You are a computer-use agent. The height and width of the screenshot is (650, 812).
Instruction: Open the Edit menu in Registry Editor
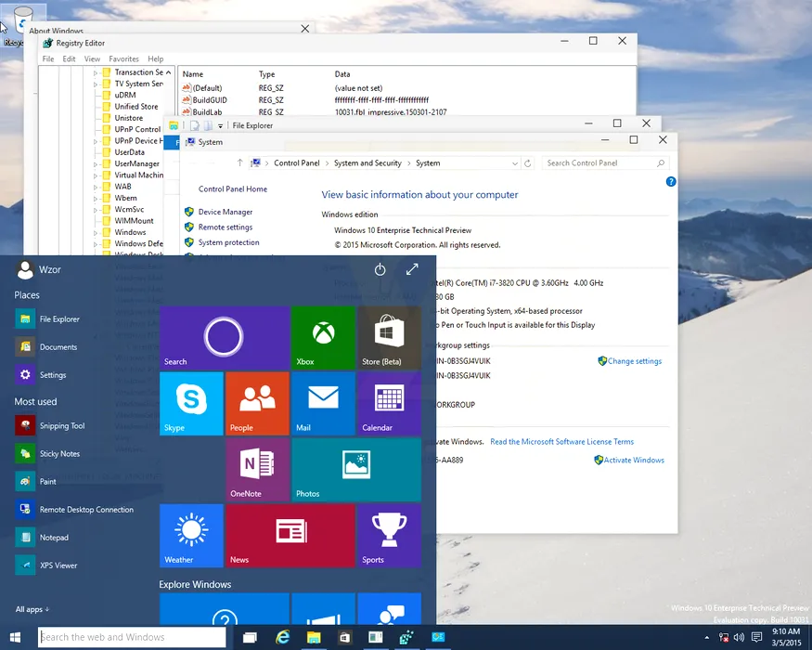click(70, 58)
